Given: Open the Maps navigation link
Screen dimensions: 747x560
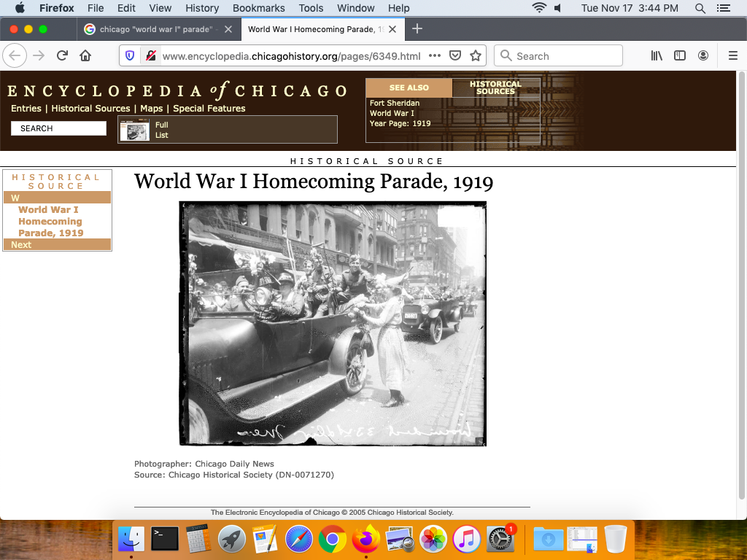Looking at the screenshot, I should click(x=152, y=109).
